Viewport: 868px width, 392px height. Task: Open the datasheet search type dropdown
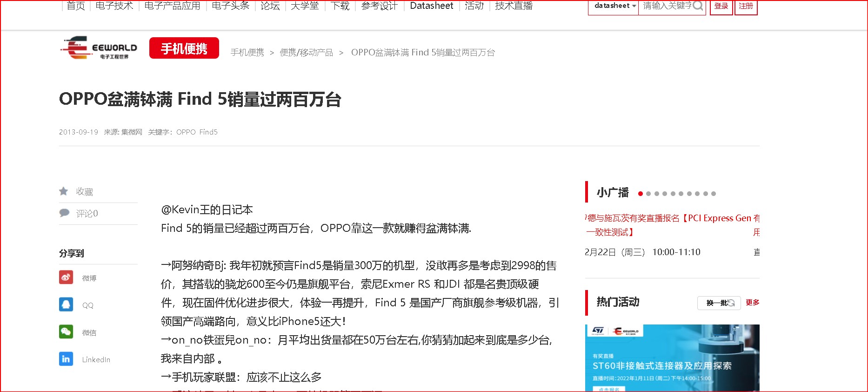tap(614, 6)
